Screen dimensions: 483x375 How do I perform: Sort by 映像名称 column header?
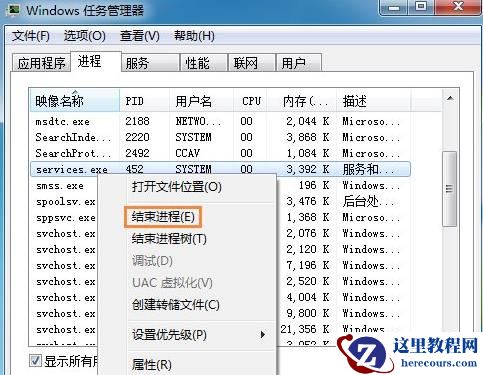(75, 101)
